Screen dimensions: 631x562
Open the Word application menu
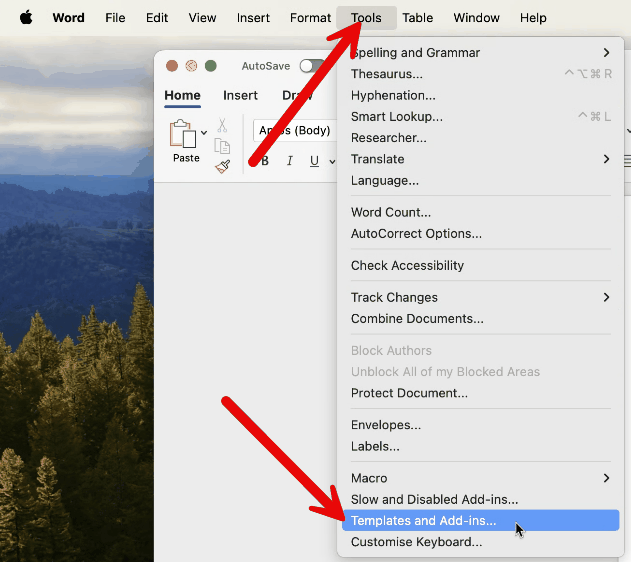point(68,18)
